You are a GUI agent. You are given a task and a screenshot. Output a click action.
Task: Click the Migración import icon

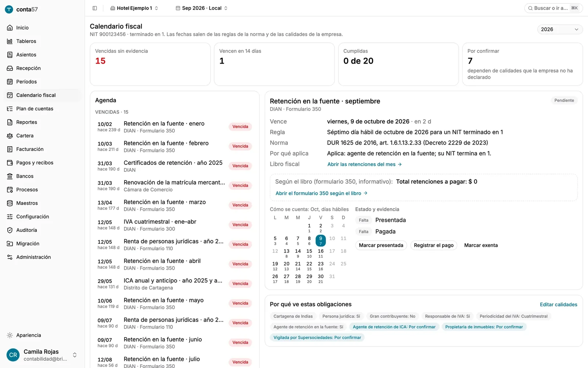click(x=10, y=244)
